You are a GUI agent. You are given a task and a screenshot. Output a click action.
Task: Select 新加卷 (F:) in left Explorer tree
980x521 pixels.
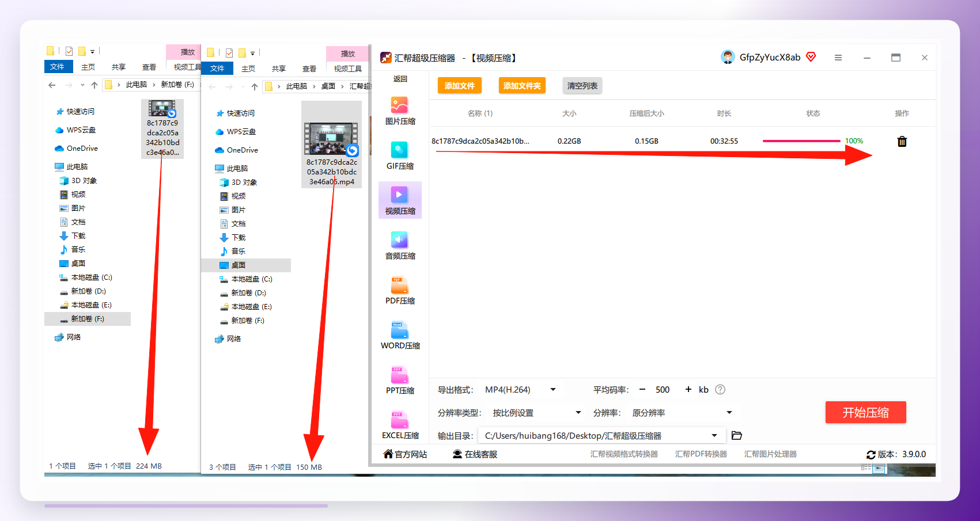(x=88, y=319)
